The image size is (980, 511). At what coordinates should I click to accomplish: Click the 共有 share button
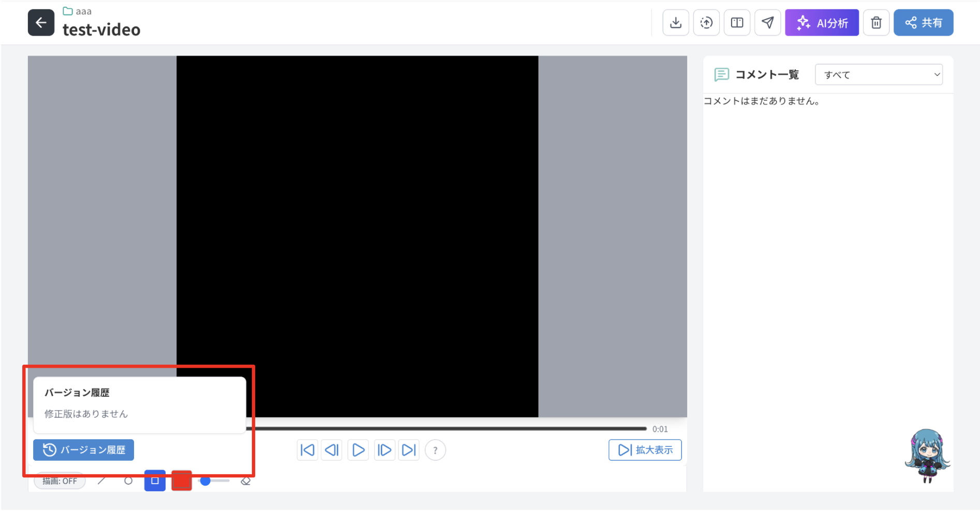923,23
